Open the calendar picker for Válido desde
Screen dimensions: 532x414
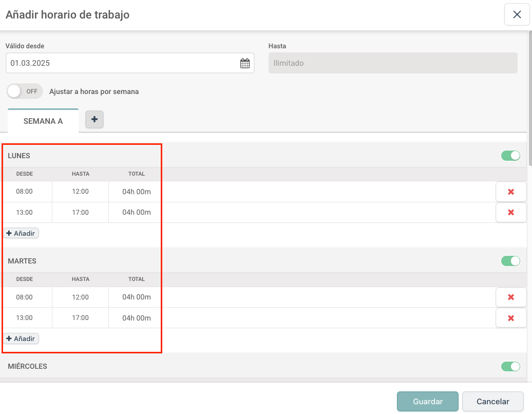pos(245,63)
